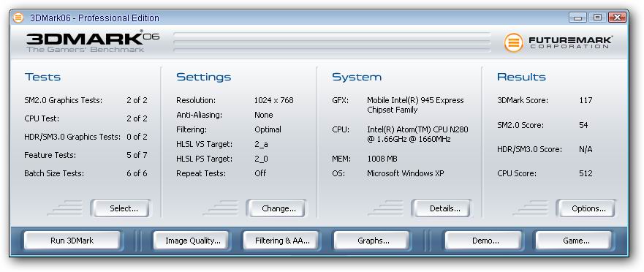Image resolution: width=644 pixels, height=272 pixels.
Task: Click the HDR/SM3.0 Graphics Tests label
Action: (72, 137)
